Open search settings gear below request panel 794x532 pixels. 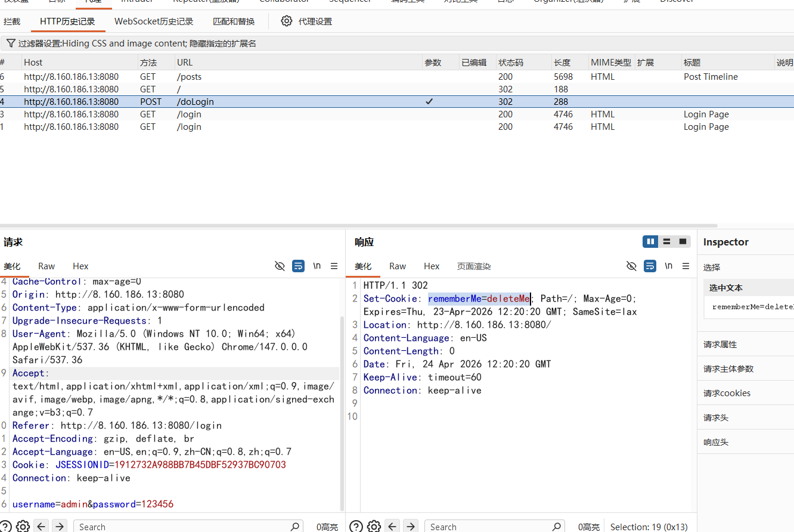click(23, 526)
